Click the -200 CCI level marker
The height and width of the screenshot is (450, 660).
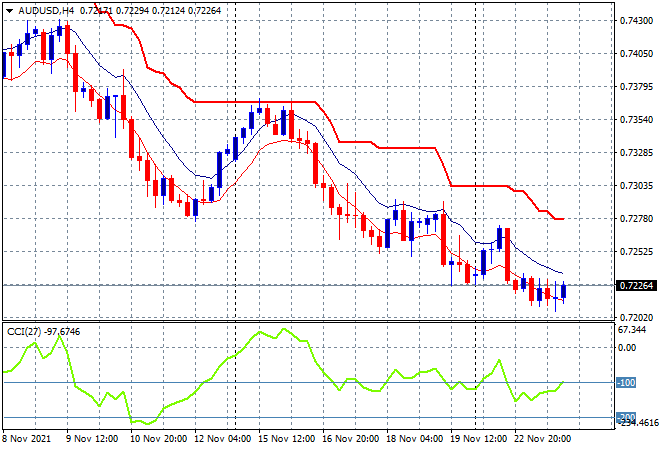pos(626,417)
